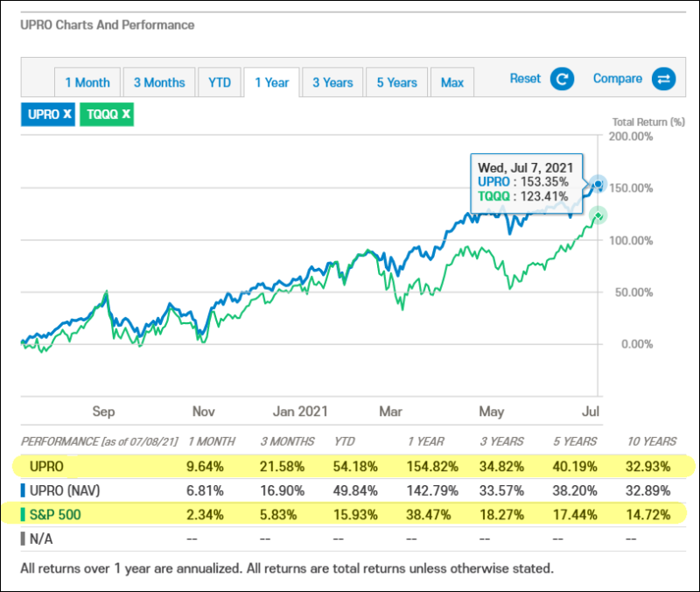The height and width of the screenshot is (592, 700).
Task: Click the Reset text link
Action: coord(526,79)
